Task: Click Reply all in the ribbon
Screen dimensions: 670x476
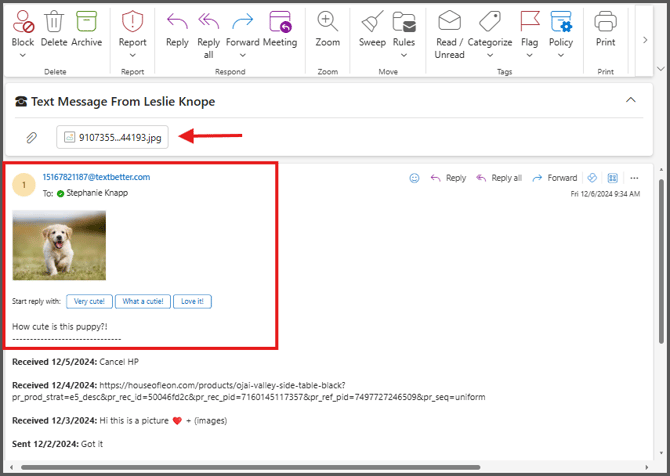Action: point(209,22)
